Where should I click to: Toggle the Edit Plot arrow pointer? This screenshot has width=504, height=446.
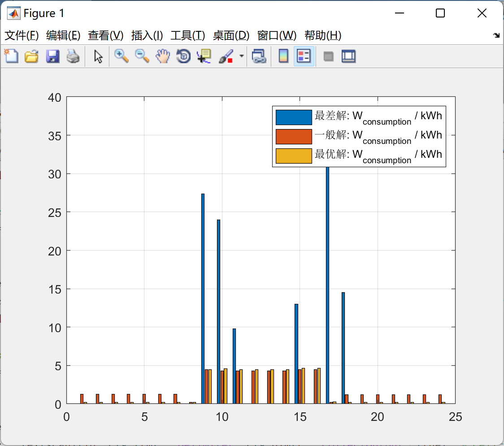click(x=99, y=56)
